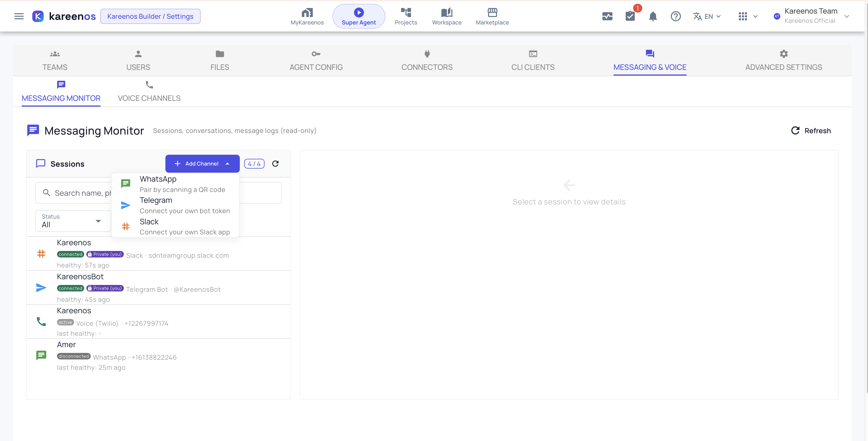Image resolution: width=868 pixels, height=441 pixels.
Task: Select the KareenosBot session name
Action: (80, 277)
